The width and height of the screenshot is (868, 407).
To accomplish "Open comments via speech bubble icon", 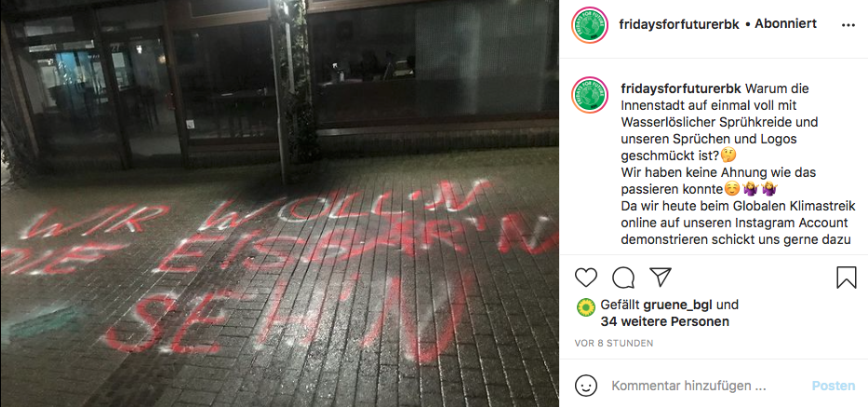I will click(x=623, y=278).
